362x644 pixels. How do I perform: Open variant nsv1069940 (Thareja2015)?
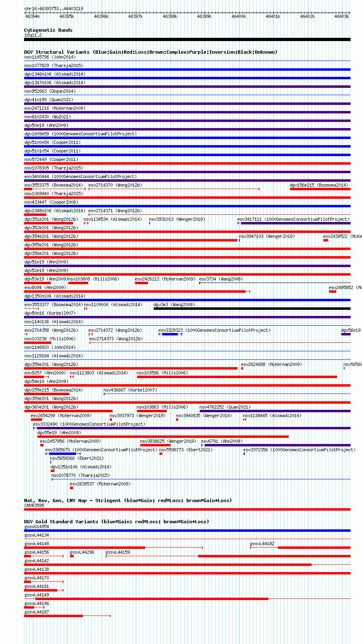(x=54, y=194)
